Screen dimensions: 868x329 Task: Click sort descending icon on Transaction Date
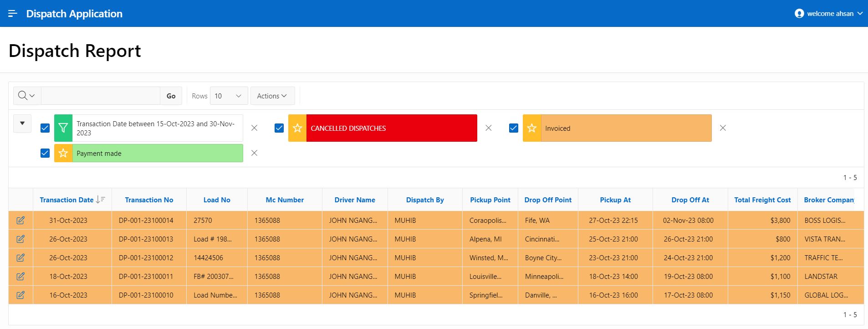[101, 200]
